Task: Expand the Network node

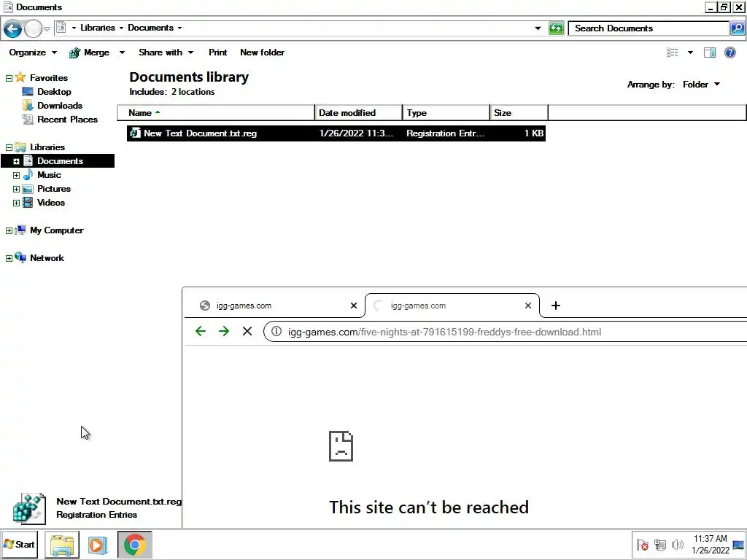Action: [9, 259]
